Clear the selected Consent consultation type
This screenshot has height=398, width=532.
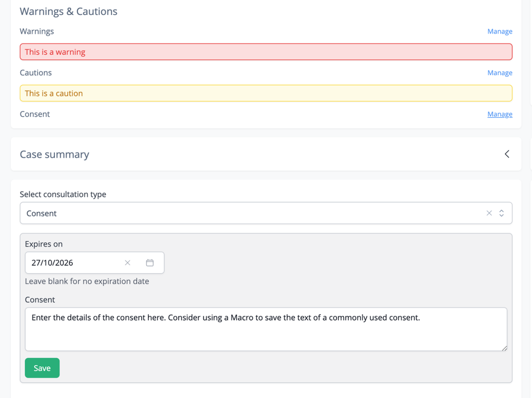point(489,213)
